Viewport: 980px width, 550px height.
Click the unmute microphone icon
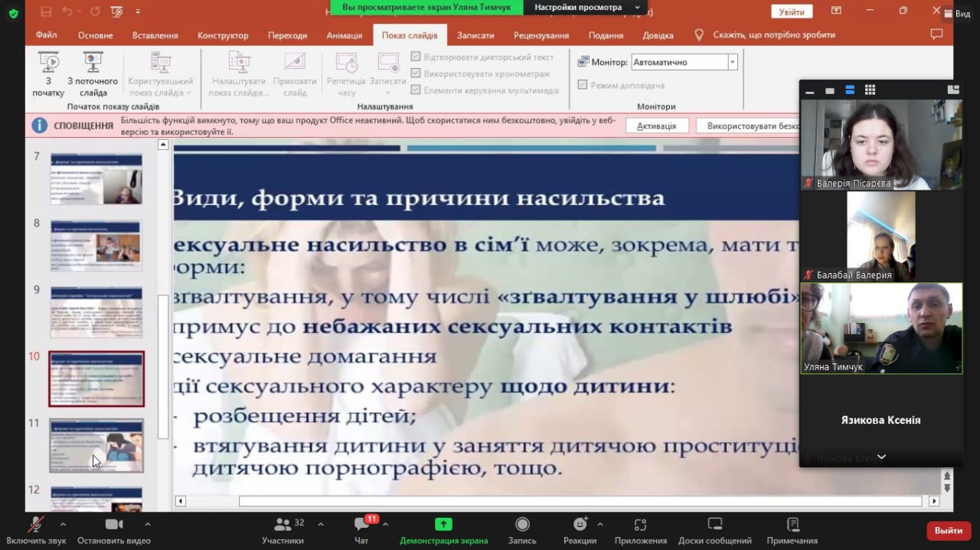tap(35, 525)
